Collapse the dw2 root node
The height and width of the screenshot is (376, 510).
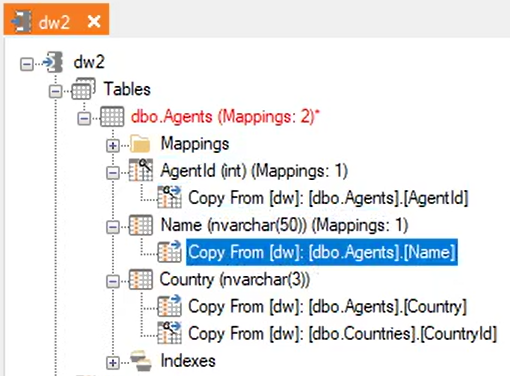[27, 64]
